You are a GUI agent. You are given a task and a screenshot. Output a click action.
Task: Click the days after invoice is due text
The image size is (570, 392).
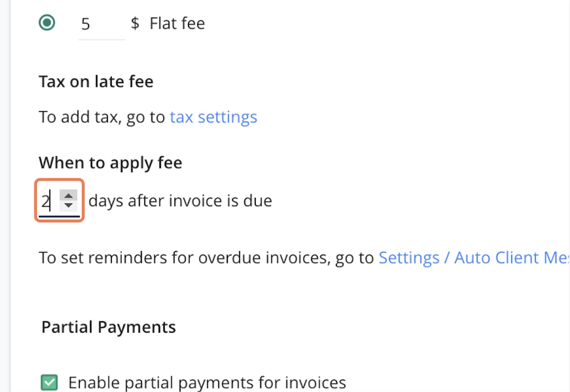point(180,201)
